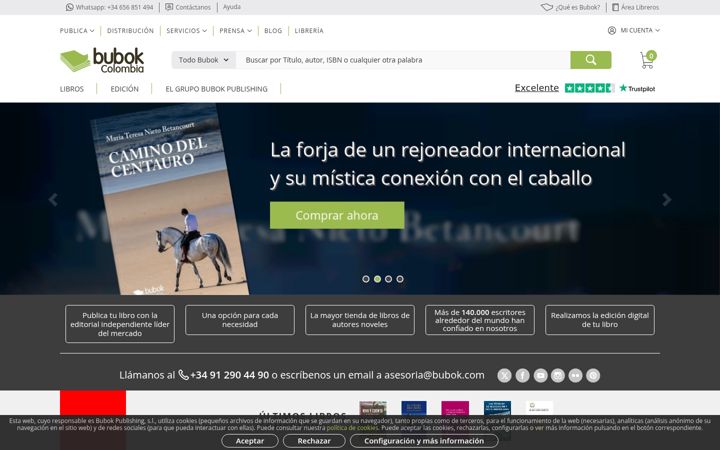Click 'Más de 140.000 escritores' box

tap(479, 320)
